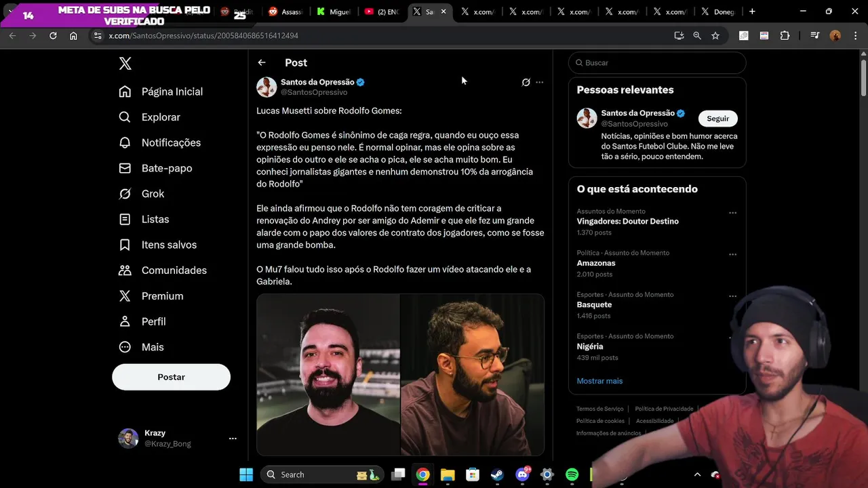
Task: Open Santos da Opressão author name on post
Action: [317, 82]
